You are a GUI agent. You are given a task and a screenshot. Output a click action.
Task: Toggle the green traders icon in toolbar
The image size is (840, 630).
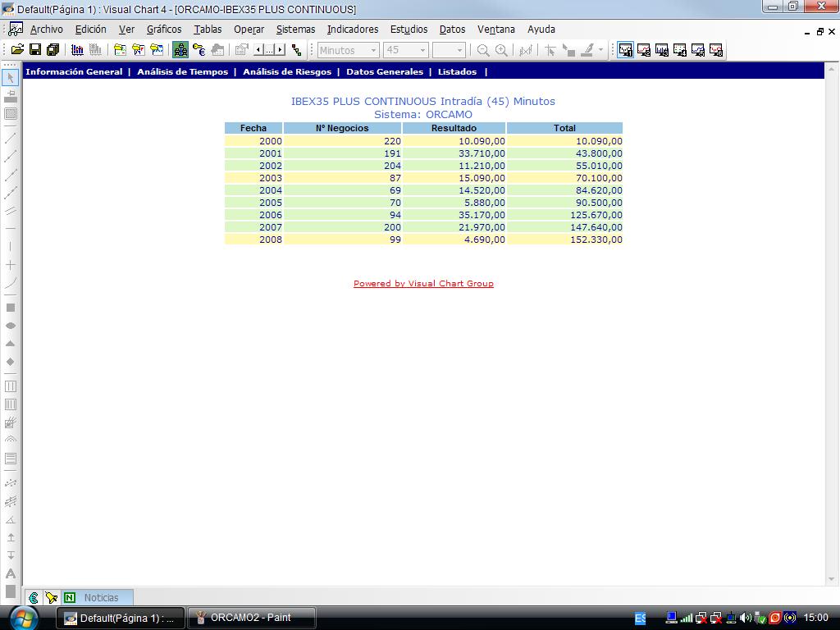(x=180, y=50)
